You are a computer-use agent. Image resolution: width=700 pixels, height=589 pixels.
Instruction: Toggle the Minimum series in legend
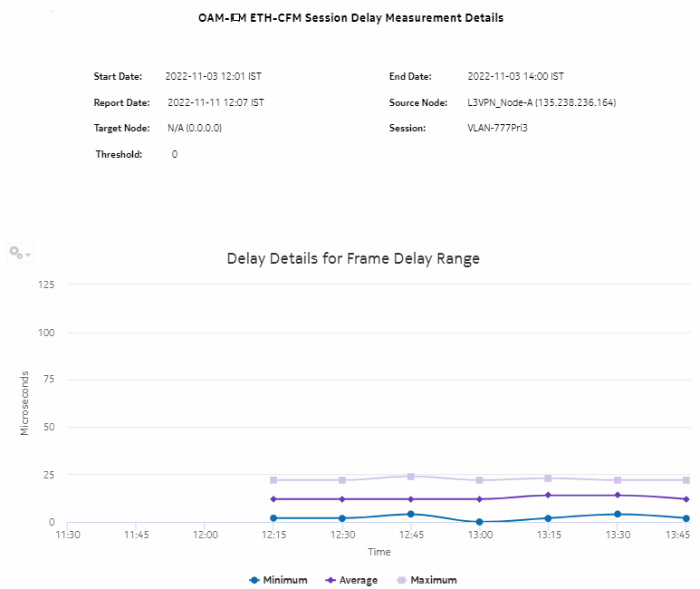pos(278,580)
